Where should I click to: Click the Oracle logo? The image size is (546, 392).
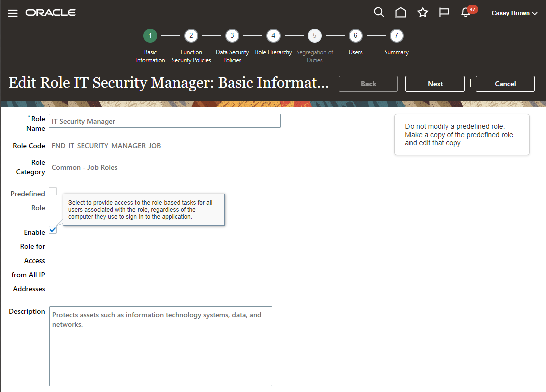tap(51, 13)
